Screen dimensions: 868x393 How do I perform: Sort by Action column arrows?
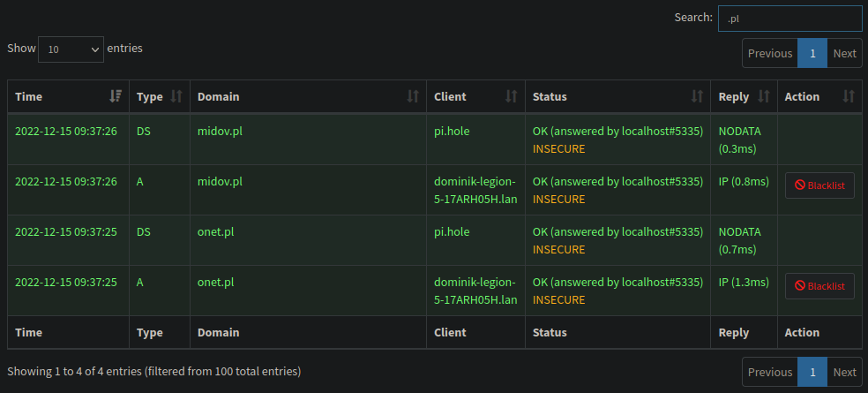[x=849, y=96]
